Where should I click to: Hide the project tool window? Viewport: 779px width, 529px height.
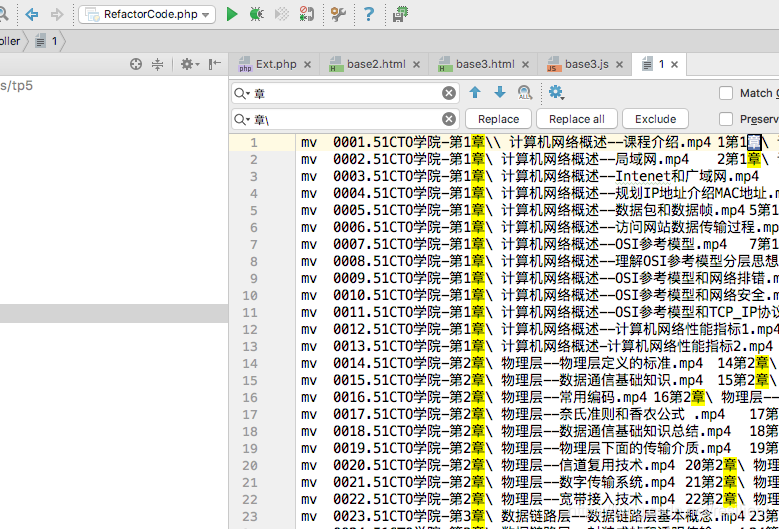pos(215,64)
